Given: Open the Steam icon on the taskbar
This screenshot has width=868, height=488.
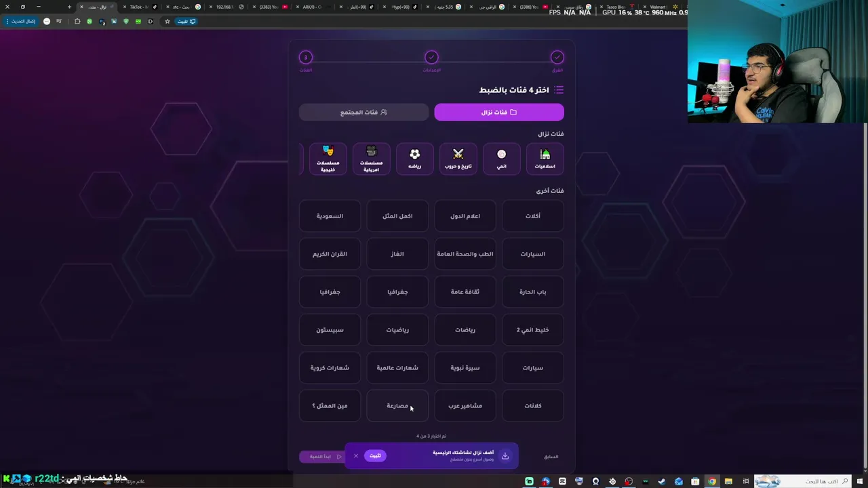Looking at the screenshot, I should (x=662, y=481).
